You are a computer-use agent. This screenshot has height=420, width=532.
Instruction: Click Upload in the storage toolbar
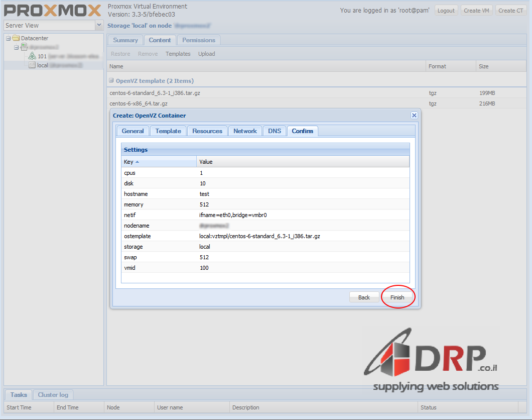tap(206, 54)
